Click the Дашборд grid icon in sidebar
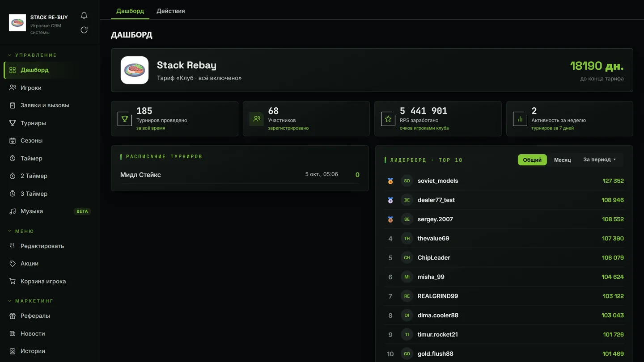 click(13, 70)
